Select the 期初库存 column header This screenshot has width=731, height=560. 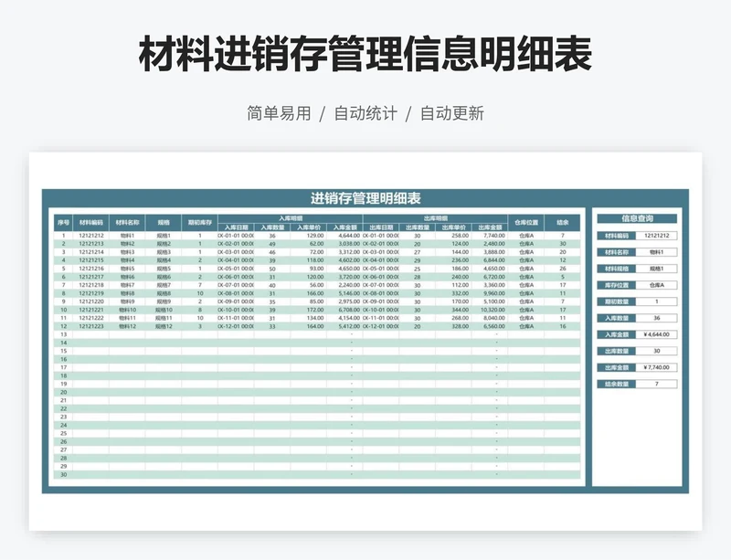tap(199, 222)
